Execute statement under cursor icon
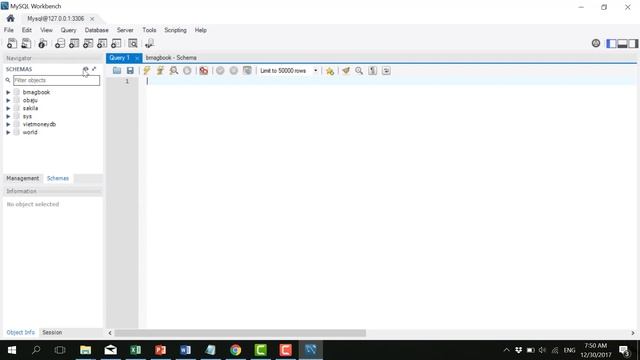640x360 pixels. (160, 71)
